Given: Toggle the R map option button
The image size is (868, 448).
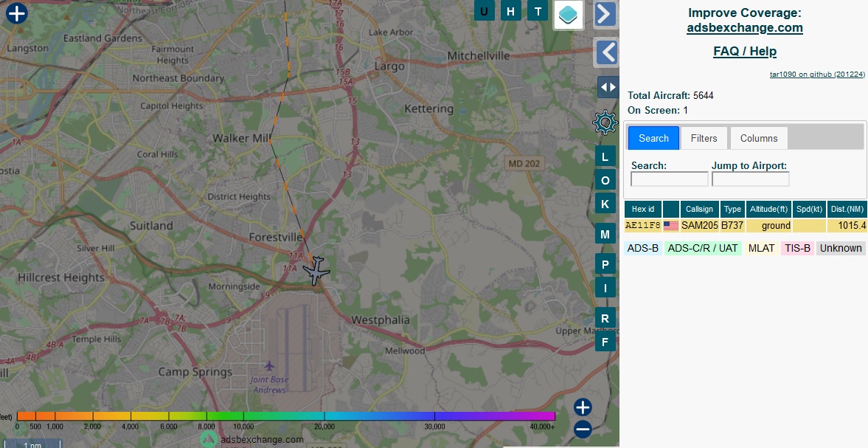Looking at the screenshot, I should pos(605,318).
